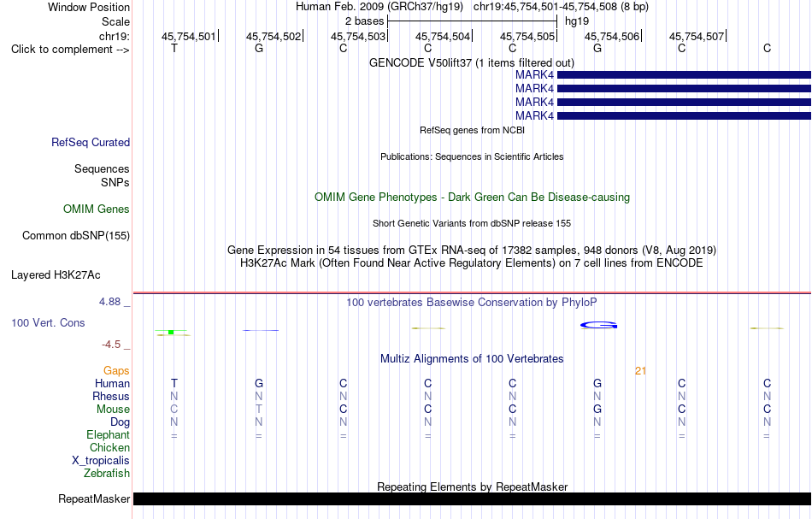Click the chr19: base position label
The image size is (812, 519).
115,36
